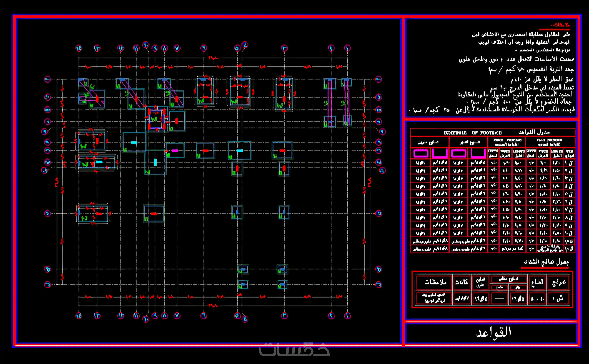Click the red underlined notes heading at top right

tap(560, 25)
